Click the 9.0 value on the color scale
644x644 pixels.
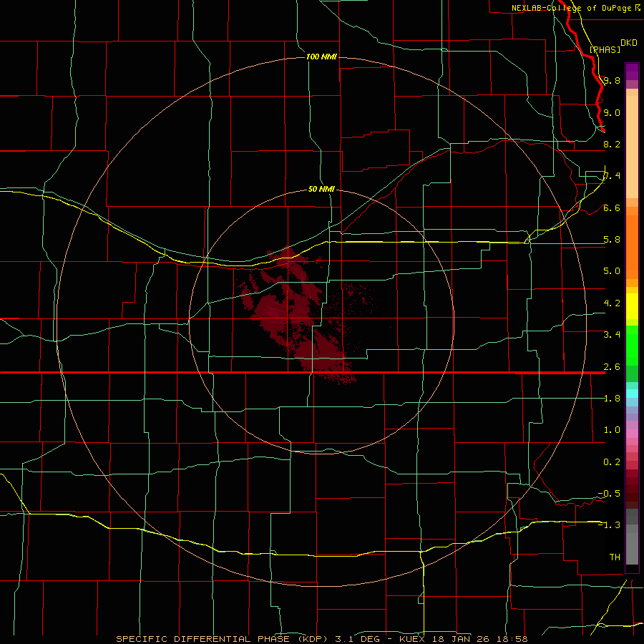tap(612, 112)
